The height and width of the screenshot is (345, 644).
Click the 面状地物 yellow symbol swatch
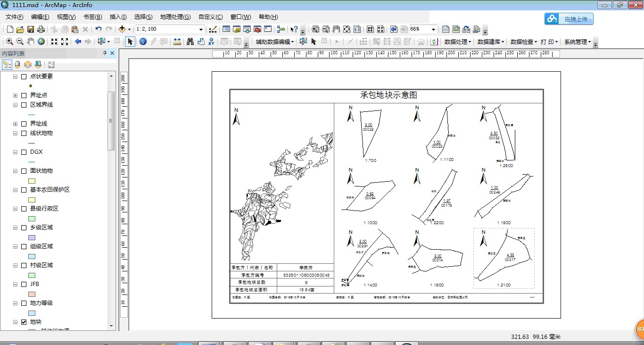pyautogui.click(x=32, y=181)
